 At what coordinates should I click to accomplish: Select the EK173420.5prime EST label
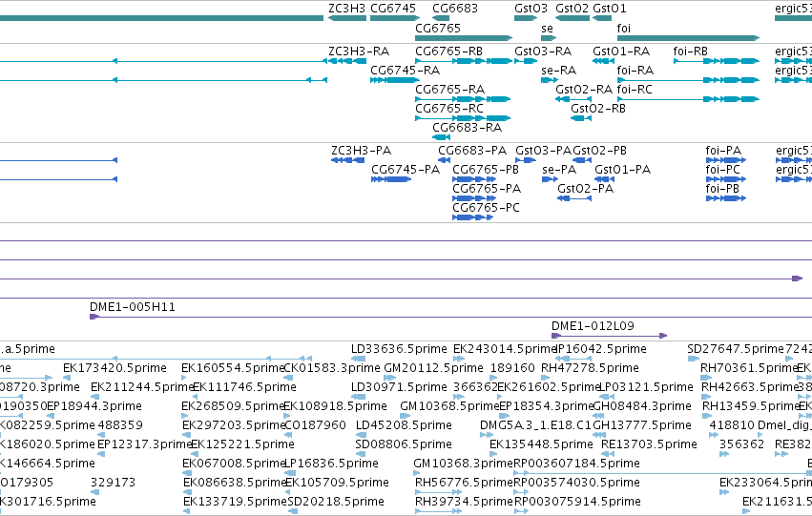[x=115, y=368]
